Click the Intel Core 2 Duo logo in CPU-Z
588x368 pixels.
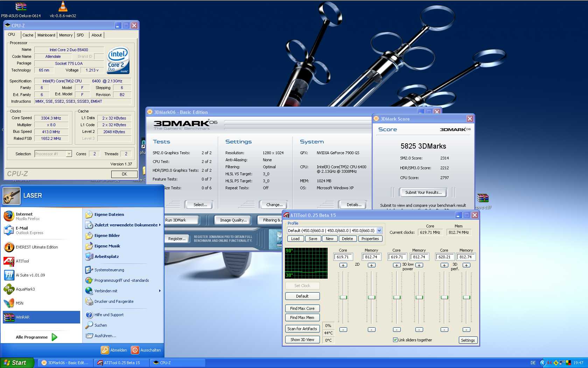(x=118, y=60)
